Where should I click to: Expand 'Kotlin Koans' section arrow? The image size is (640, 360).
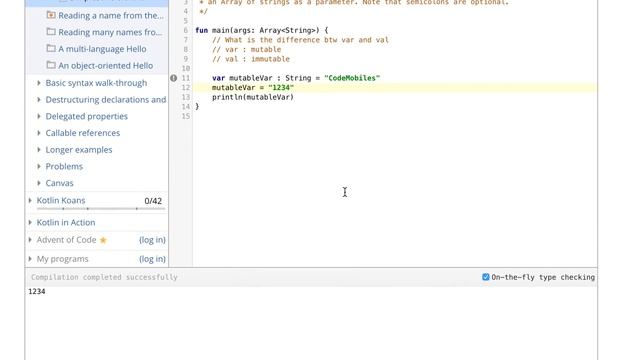(x=30, y=200)
